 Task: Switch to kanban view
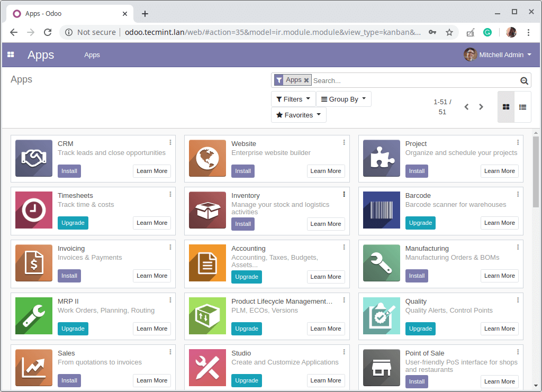coord(506,107)
